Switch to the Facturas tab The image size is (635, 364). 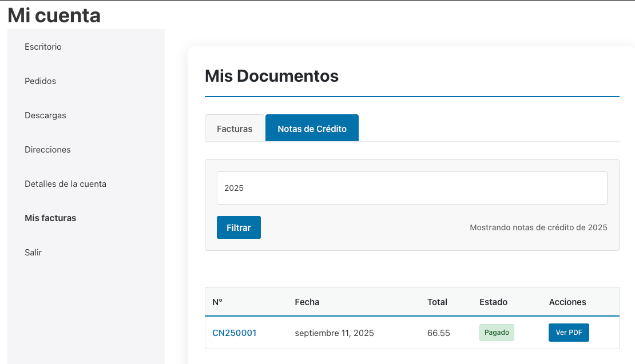pyautogui.click(x=235, y=129)
